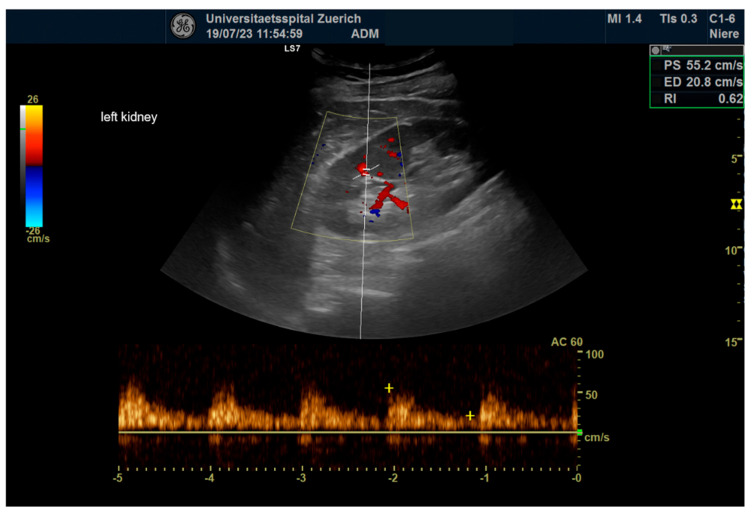This screenshot has height=515, width=753.
Task: Click the '-4' mark on the time axis
Action: click(x=209, y=478)
